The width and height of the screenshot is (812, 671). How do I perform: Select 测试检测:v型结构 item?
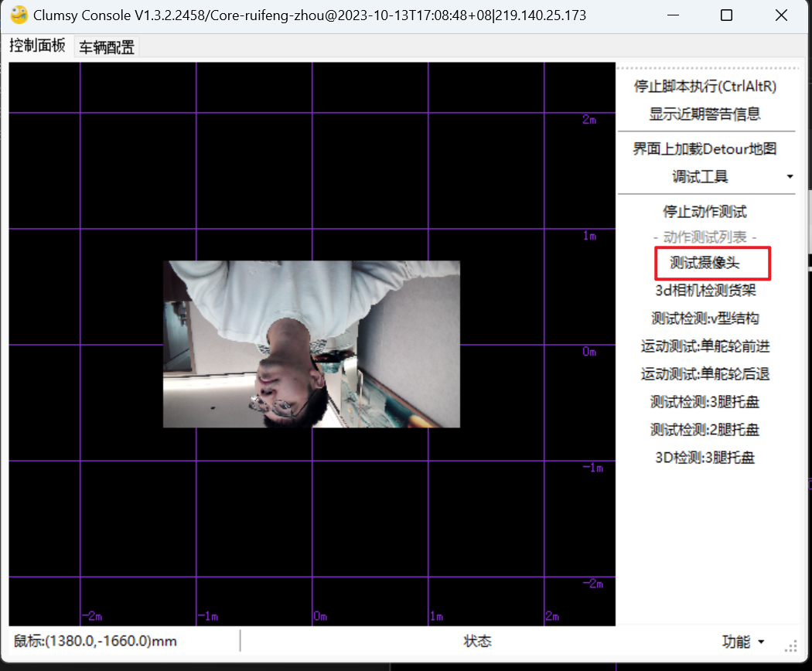pos(705,318)
